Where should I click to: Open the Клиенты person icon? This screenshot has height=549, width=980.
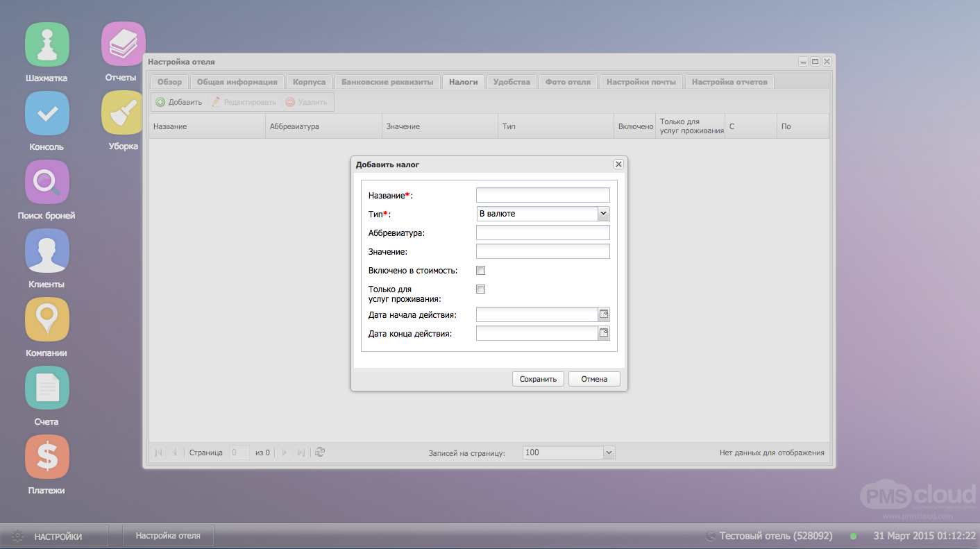tap(47, 251)
